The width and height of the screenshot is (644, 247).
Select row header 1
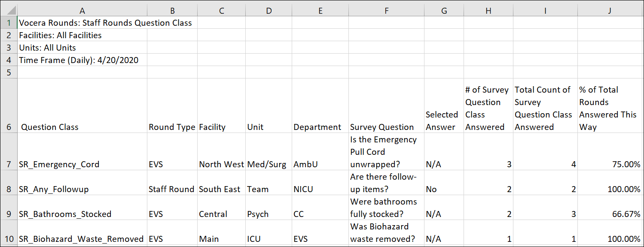click(x=9, y=23)
